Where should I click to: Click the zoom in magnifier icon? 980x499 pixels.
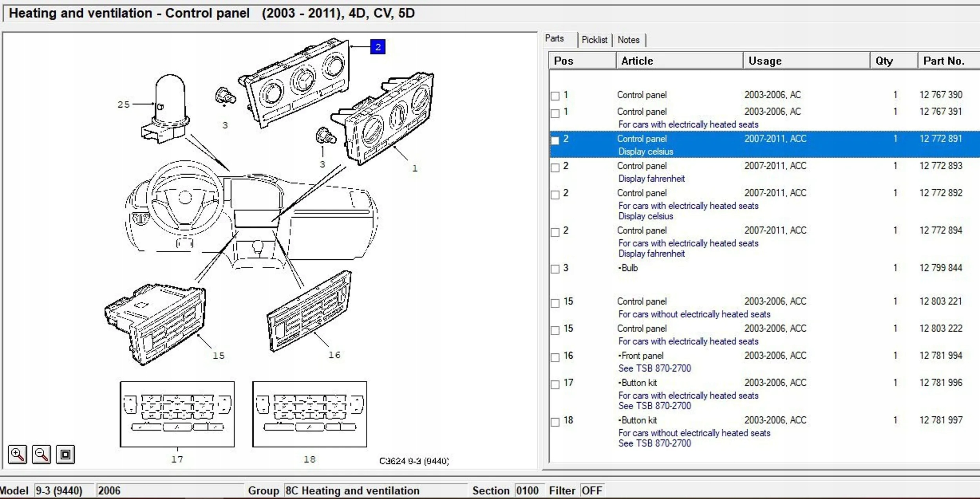pos(17,454)
